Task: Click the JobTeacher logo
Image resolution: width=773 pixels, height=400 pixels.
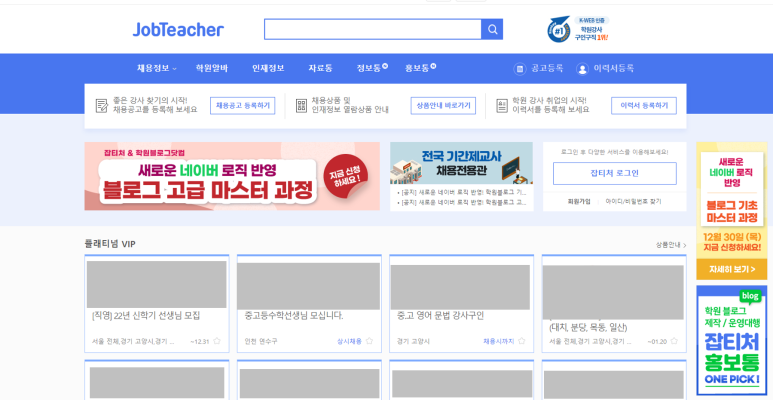Action: (x=178, y=29)
